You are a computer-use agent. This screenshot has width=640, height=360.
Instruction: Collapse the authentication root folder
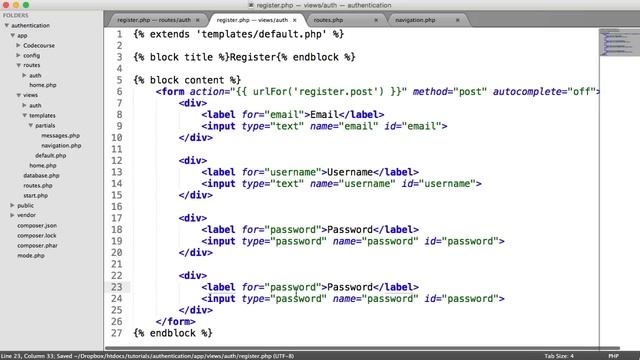coord(7,25)
